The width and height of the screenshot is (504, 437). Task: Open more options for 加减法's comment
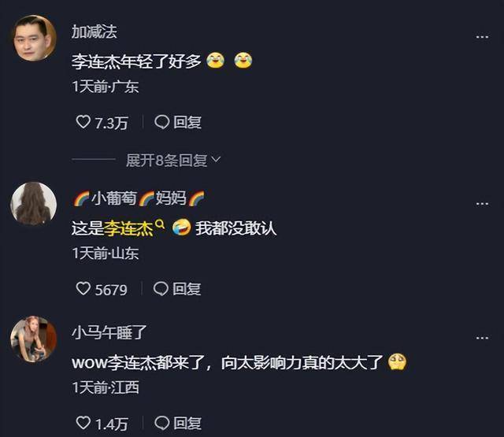point(482,37)
